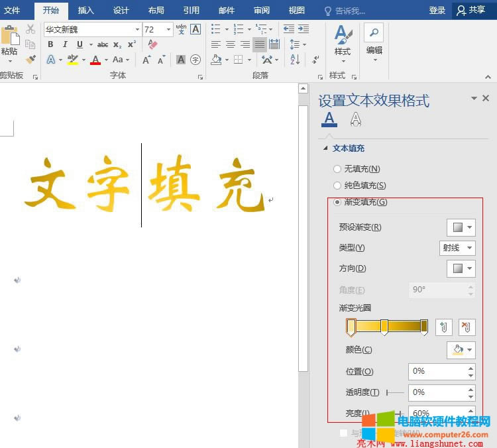Select the middle gradient stop on slider
Viewport: 497px width, 448px height.
(384, 327)
